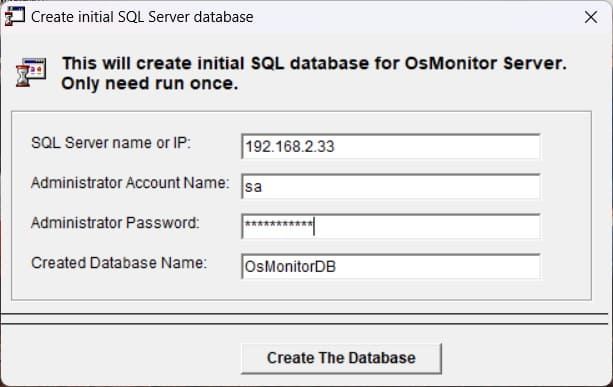Image resolution: width=613 pixels, height=387 pixels.
Task: Click the 'Created Database Name:' label
Action: coord(119,263)
